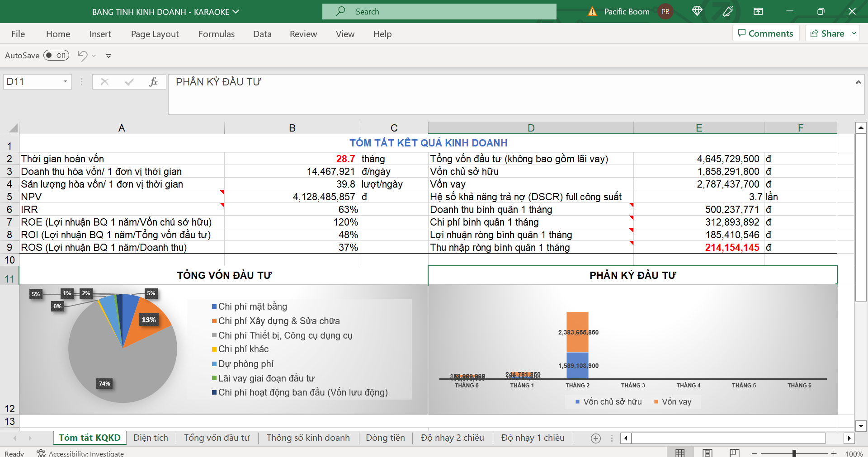Expand the Name Box dropdown
The height and width of the screenshot is (457, 868).
(x=65, y=82)
